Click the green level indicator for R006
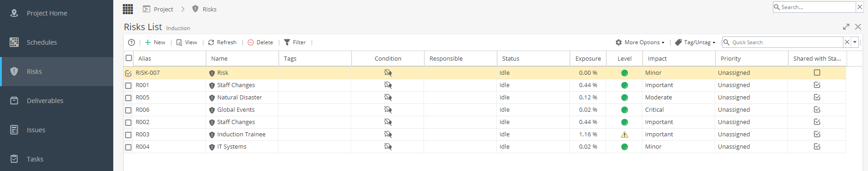Viewport: 868px width, 171px height. click(625, 110)
